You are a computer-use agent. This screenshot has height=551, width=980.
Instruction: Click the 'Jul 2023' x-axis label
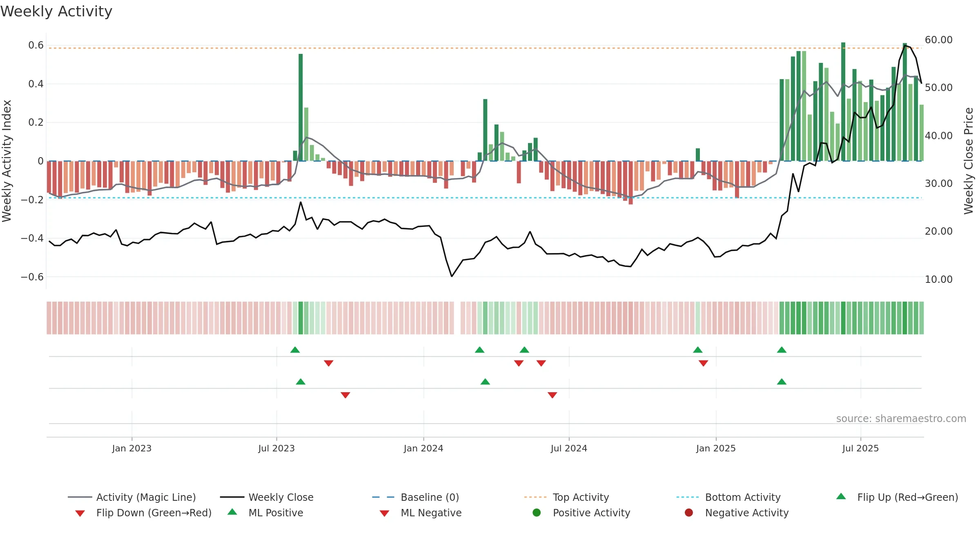[276, 448]
